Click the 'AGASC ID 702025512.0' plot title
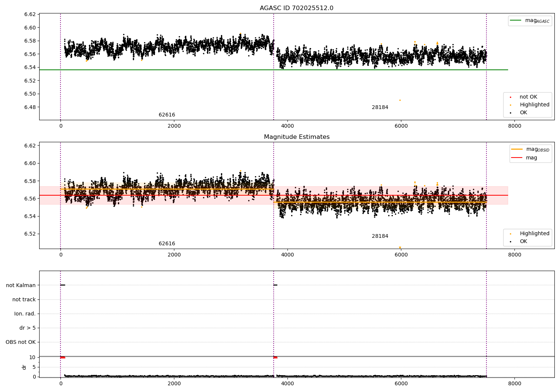 tap(296, 8)
